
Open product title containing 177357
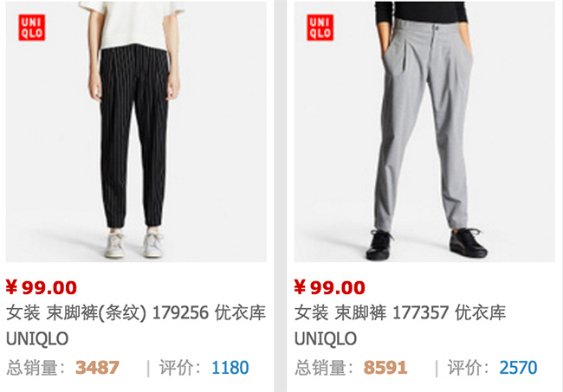tap(400, 325)
